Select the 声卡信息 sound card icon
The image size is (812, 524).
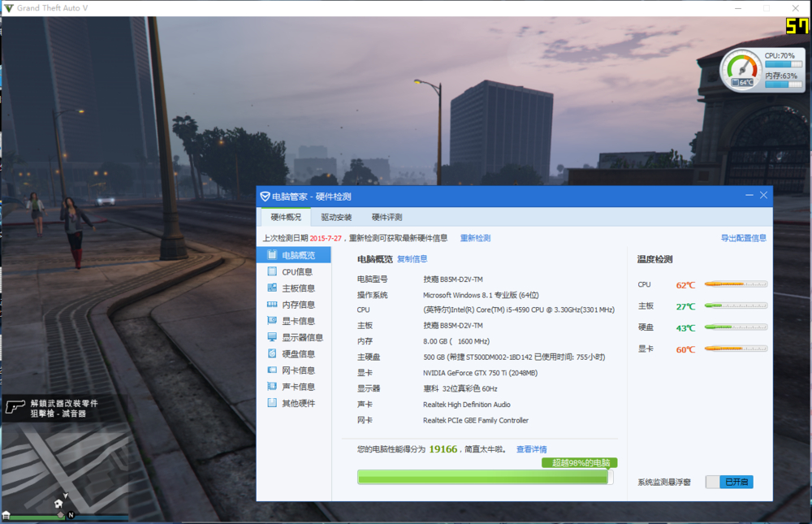pyautogui.click(x=272, y=386)
